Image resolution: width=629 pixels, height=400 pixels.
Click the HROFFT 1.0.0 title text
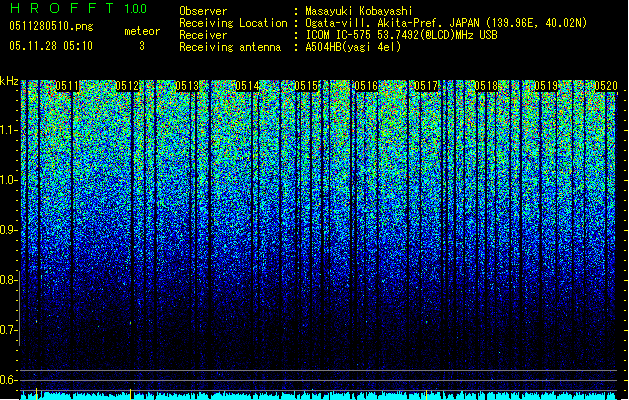78,8
